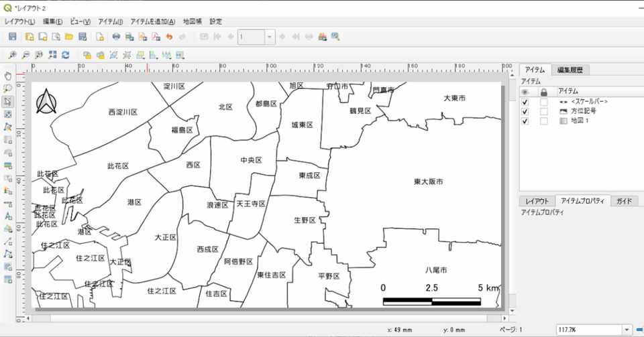644x337 pixels.
Task: Click the canvas scroll-right arrow
Action: pyautogui.click(x=504, y=318)
